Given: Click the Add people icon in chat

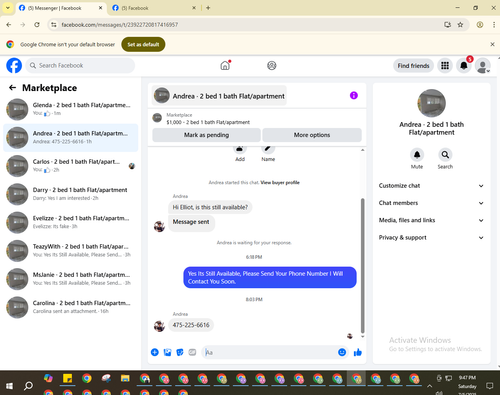Looking at the screenshot, I should click(x=240, y=149).
